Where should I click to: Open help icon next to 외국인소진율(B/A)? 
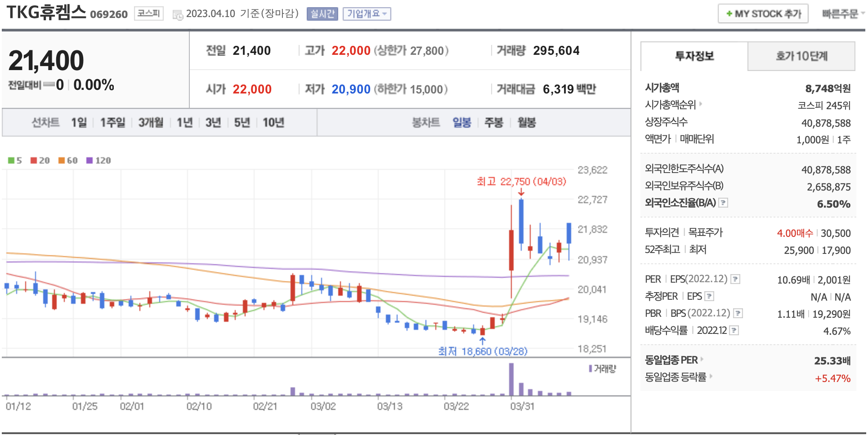point(723,203)
